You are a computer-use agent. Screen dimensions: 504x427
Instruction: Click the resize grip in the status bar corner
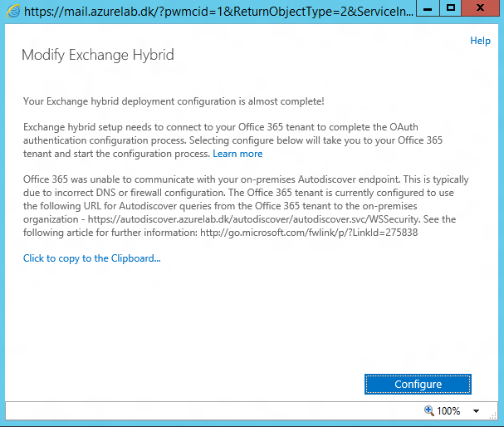click(x=492, y=415)
